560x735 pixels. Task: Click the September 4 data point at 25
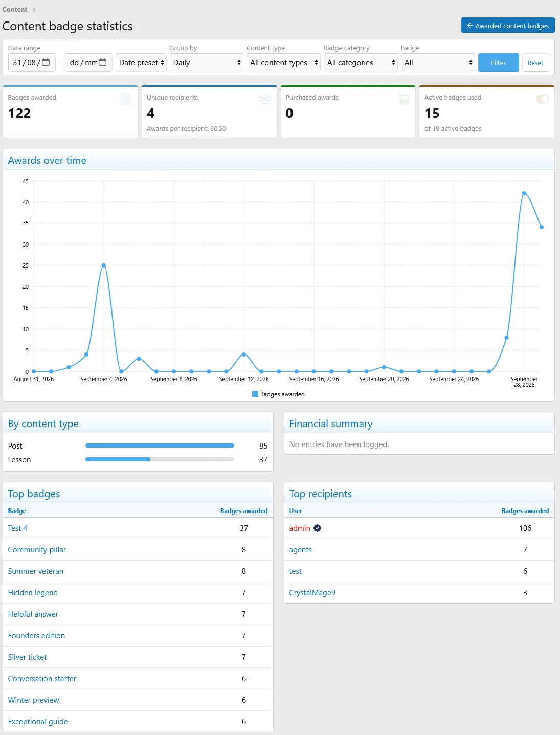(104, 265)
